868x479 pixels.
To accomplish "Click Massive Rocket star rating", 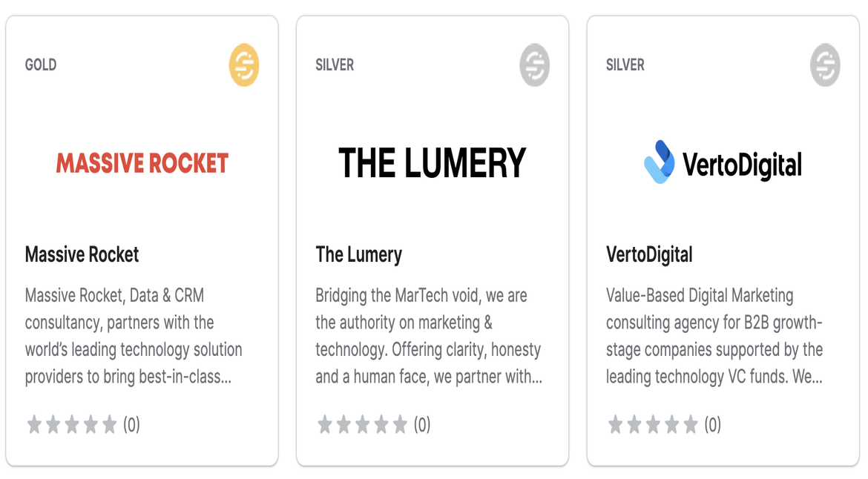I will (72, 425).
